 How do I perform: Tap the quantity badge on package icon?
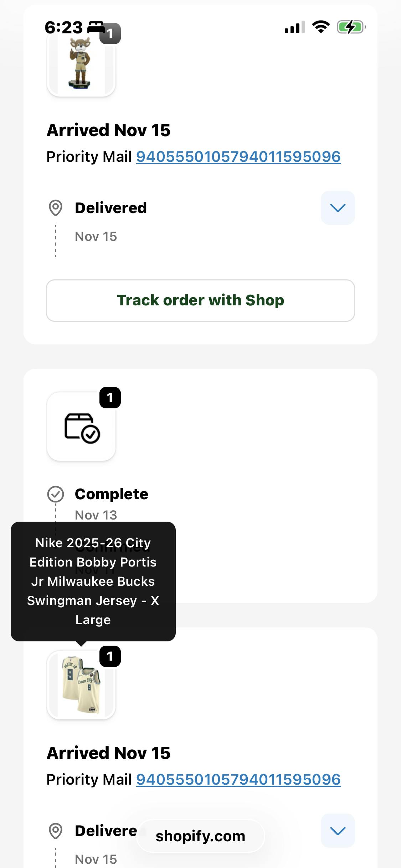coord(110,398)
